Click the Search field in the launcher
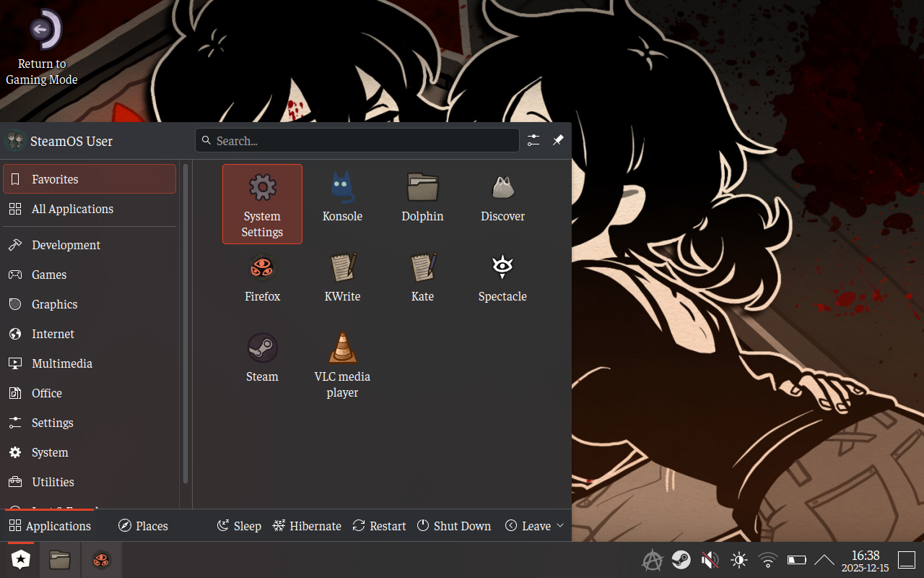Image resolution: width=924 pixels, height=578 pixels. 357,140
